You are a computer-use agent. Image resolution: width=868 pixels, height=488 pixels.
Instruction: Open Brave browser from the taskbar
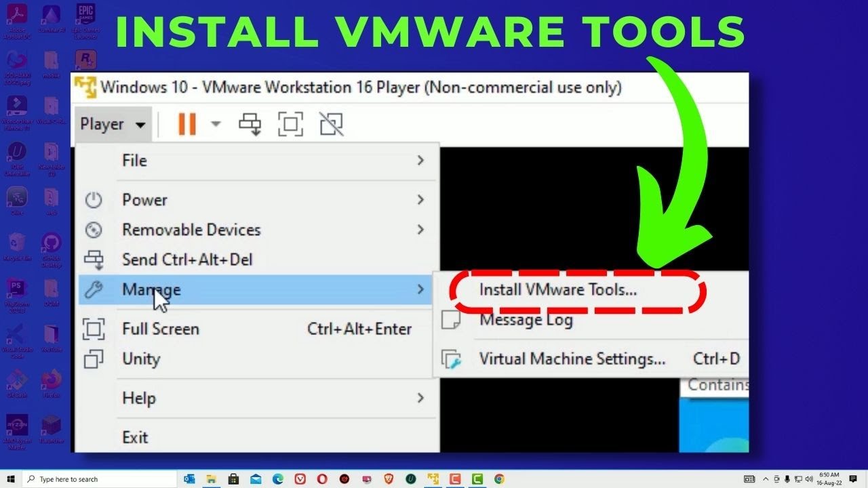[388, 479]
